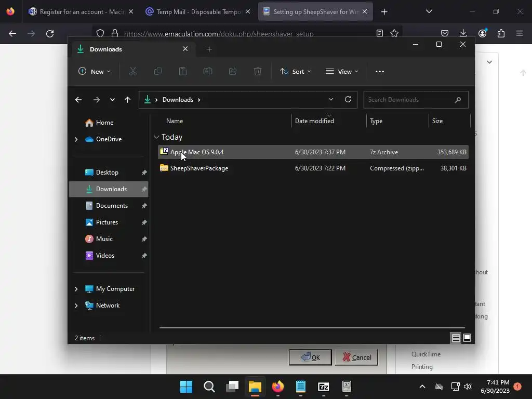Click the Rename icon in Explorer toolbar
532x399 pixels.
point(208,71)
